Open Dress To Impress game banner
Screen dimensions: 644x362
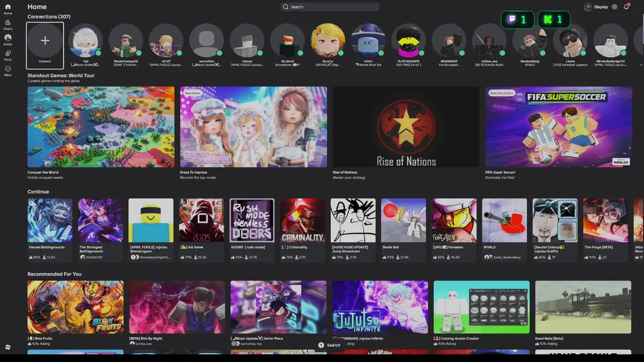coord(254,127)
